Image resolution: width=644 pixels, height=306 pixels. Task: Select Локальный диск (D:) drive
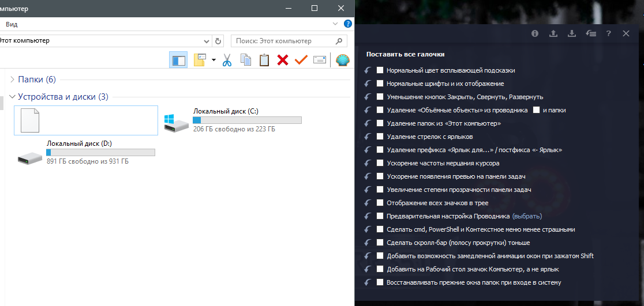[x=86, y=152]
